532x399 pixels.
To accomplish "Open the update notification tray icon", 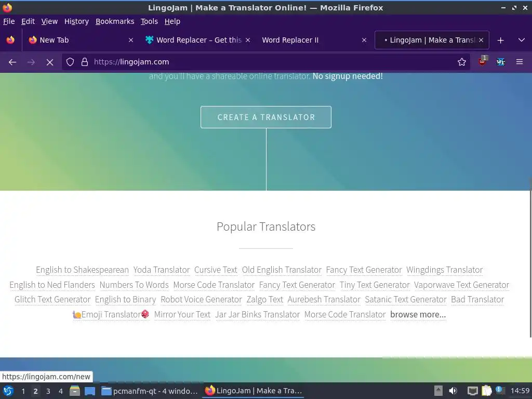I will (x=499, y=390).
